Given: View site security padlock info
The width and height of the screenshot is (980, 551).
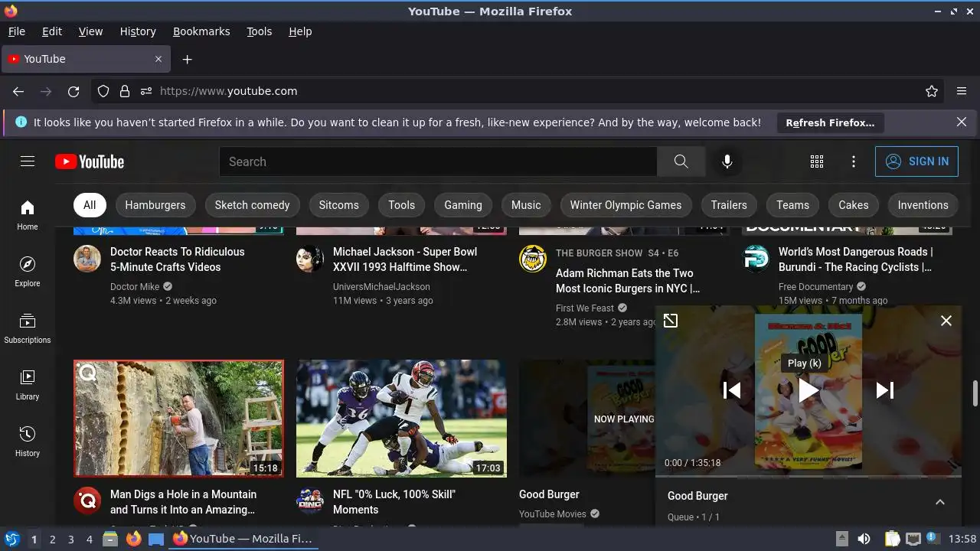Looking at the screenshot, I should pyautogui.click(x=125, y=91).
